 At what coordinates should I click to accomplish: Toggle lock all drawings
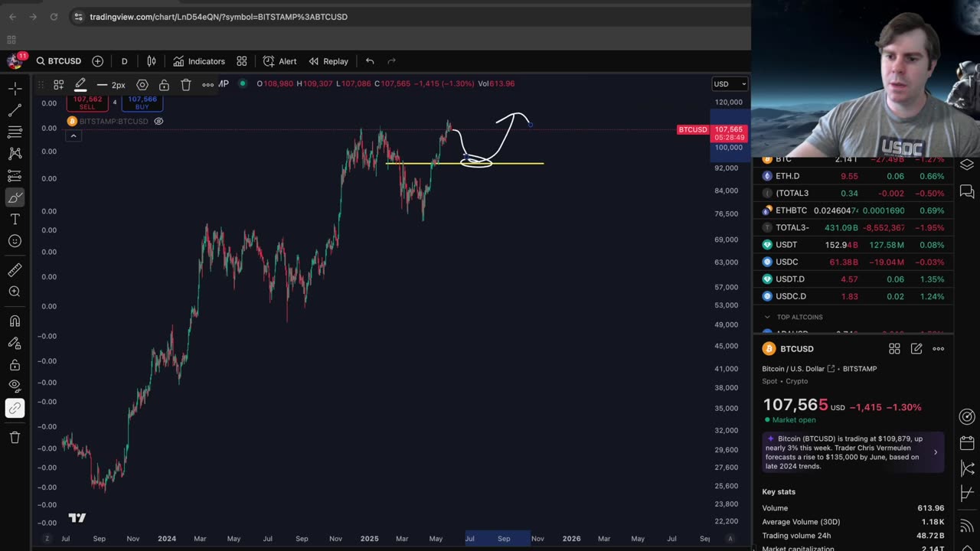pos(15,365)
